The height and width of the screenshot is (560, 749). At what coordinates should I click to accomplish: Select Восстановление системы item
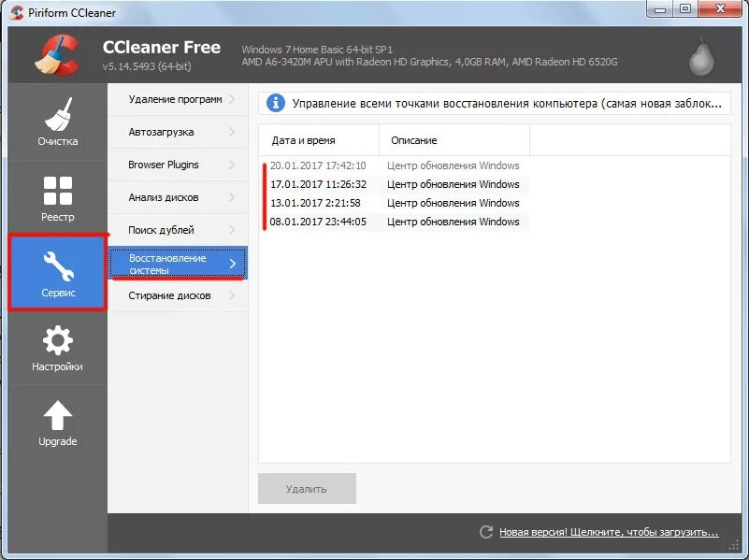click(x=178, y=263)
